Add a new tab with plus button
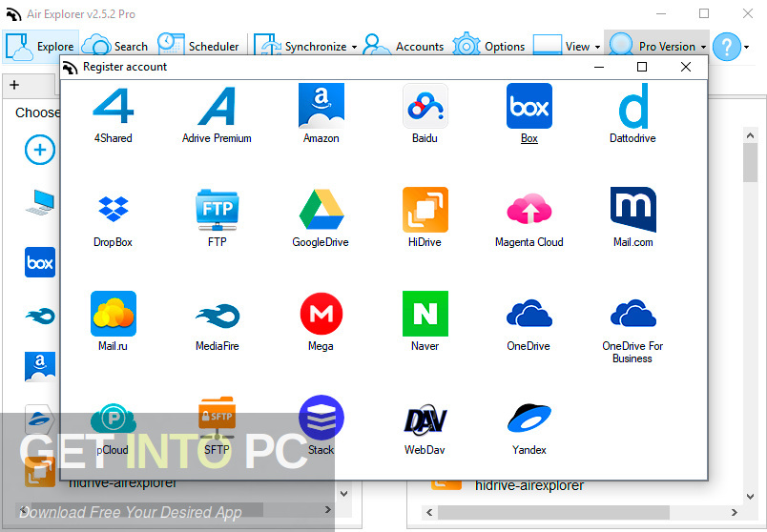 tap(14, 85)
